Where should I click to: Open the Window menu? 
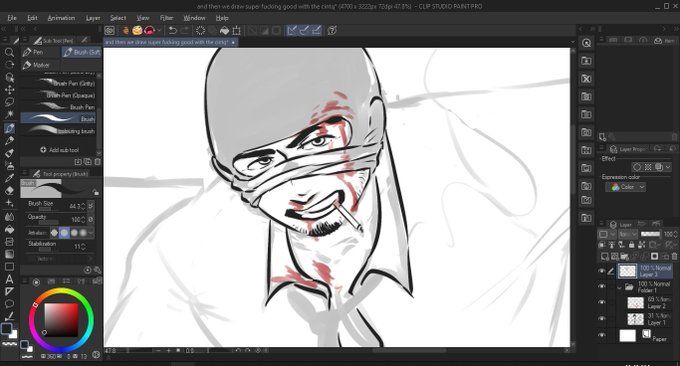[194, 18]
